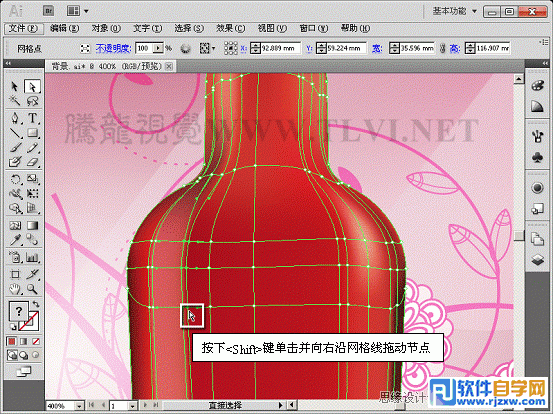Viewport: 553px width, 414px height.
Task: Close the 背景.ai document tab
Action: point(169,66)
